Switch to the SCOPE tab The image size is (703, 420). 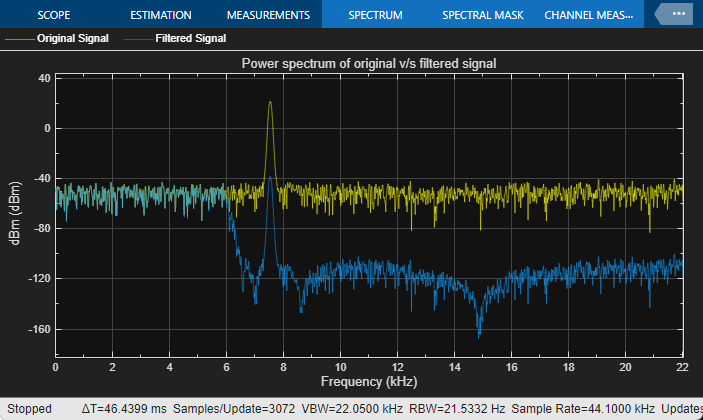[x=54, y=15]
